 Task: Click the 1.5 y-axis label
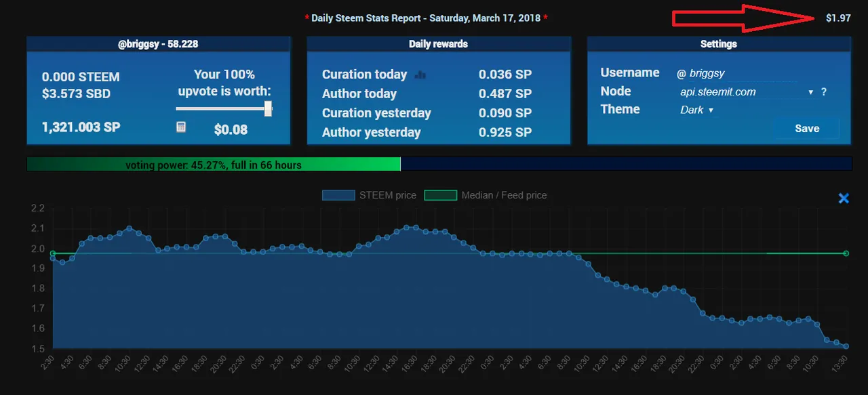pos(37,349)
